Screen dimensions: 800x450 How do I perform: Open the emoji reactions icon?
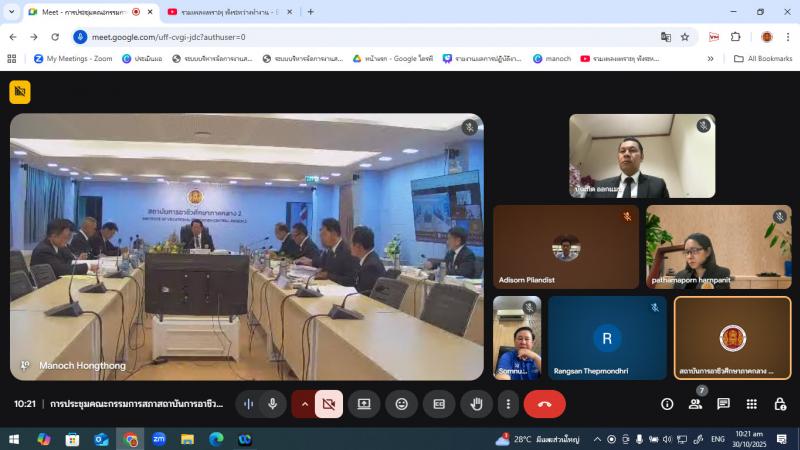(402, 404)
